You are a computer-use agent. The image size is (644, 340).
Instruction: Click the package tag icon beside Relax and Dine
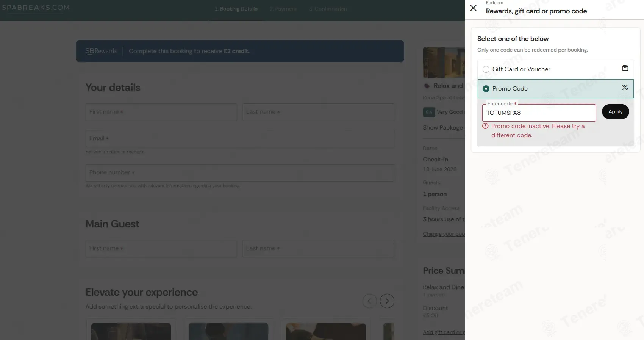tap(427, 86)
